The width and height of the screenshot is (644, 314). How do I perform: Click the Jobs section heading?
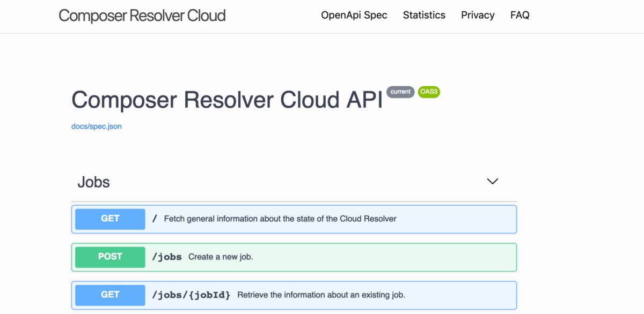[x=93, y=182]
